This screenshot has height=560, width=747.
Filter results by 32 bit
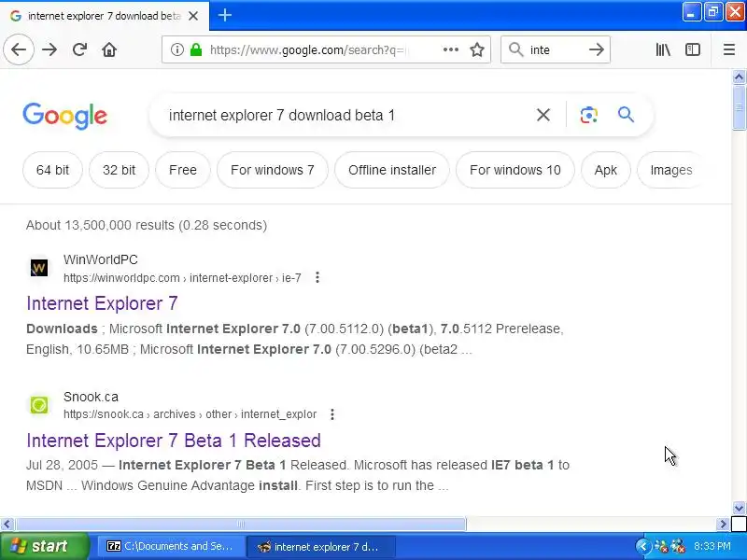point(120,170)
